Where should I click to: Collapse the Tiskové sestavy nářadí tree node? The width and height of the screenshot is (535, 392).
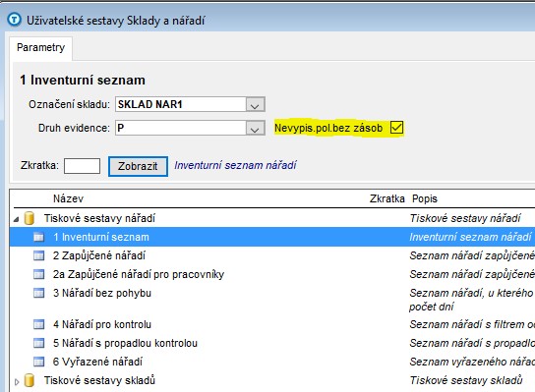pyautogui.click(x=17, y=219)
